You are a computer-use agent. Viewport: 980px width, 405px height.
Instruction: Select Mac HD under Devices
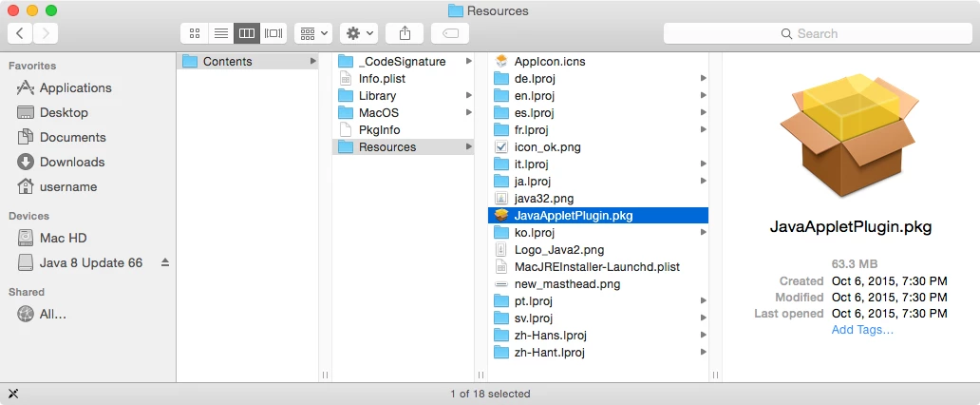click(64, 238)
